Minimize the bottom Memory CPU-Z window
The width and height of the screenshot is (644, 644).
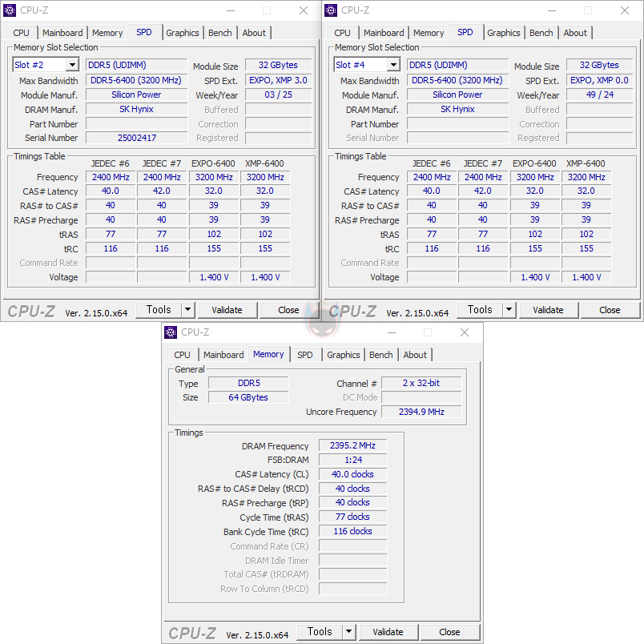tap(392, 332)
